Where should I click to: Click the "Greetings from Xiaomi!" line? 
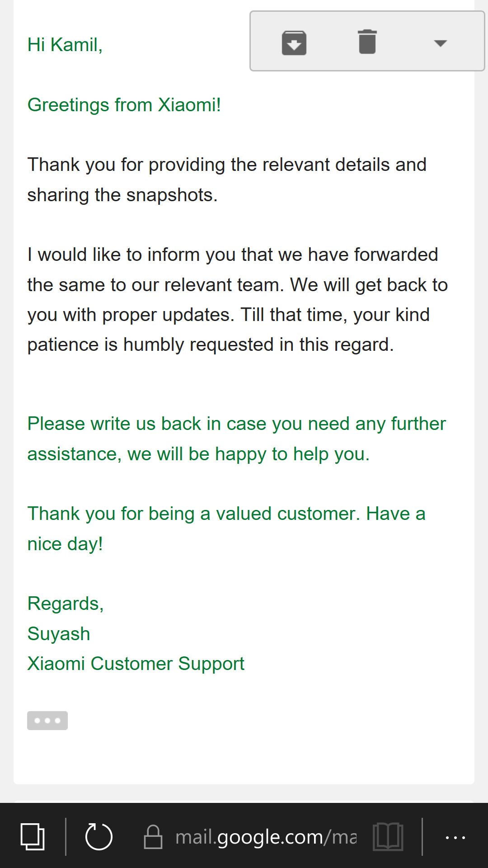(x=124, y=105)
